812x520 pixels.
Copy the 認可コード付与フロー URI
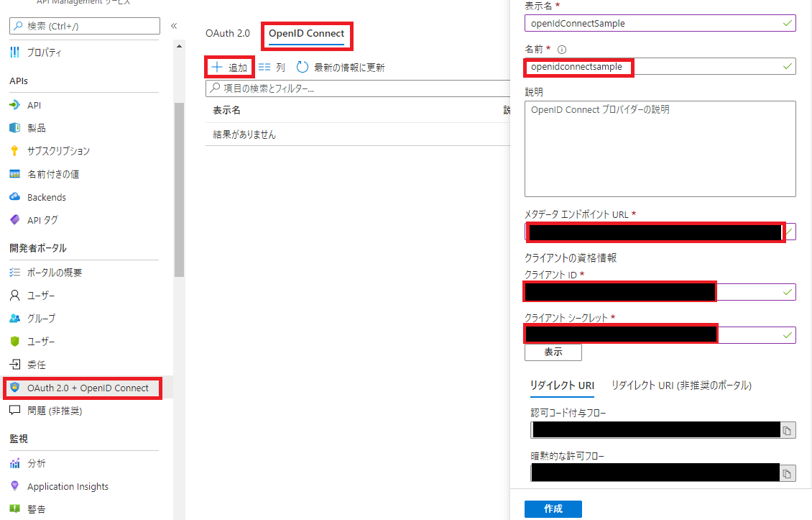(x=787, y=430)
